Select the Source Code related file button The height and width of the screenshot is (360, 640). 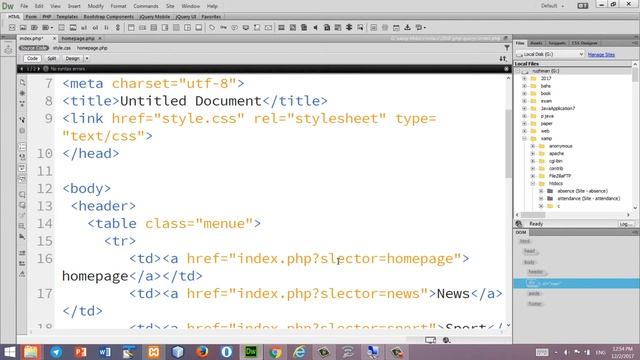point(34,48)
